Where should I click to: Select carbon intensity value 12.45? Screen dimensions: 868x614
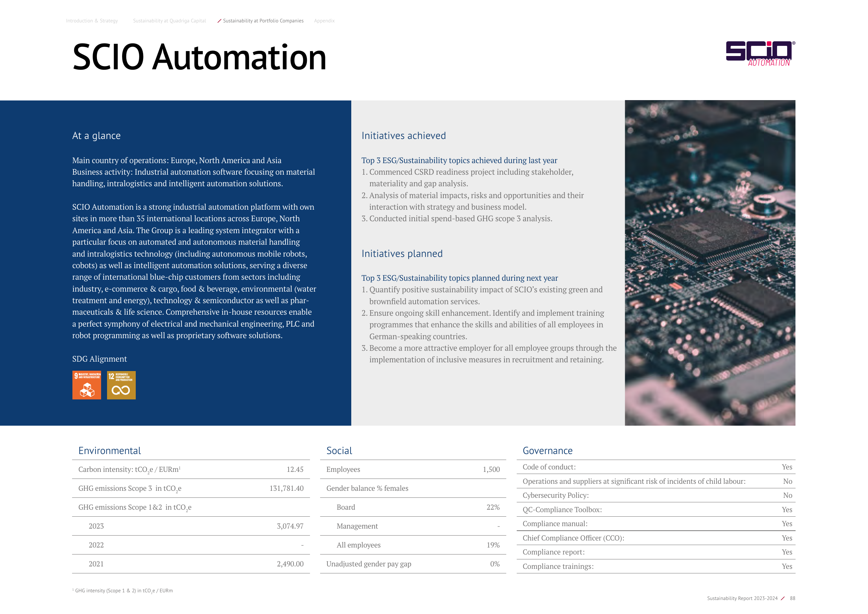295,469
